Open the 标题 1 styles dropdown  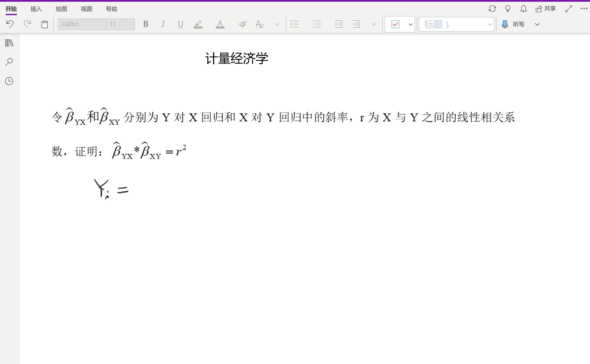pos(456,24)
